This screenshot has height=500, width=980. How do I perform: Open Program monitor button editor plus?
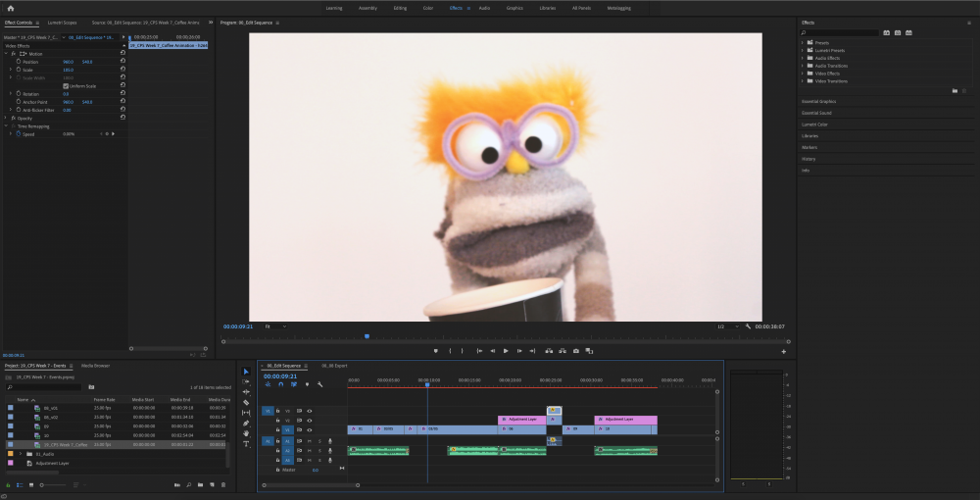(784, 352)
